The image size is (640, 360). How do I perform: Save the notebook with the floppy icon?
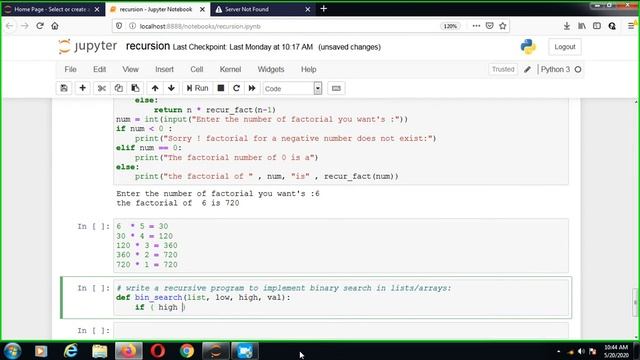coord(64,88)
